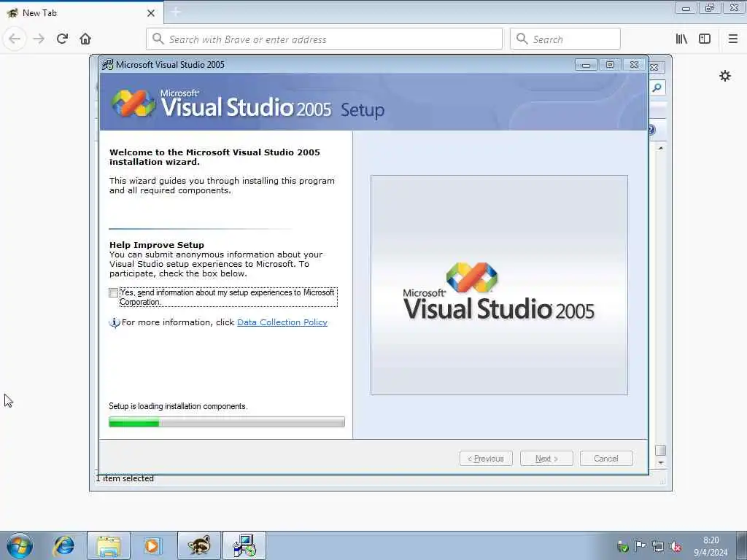Go forward in the browser
The width and height of the screenshot is (747, 560).
click(x=39, y=39)
